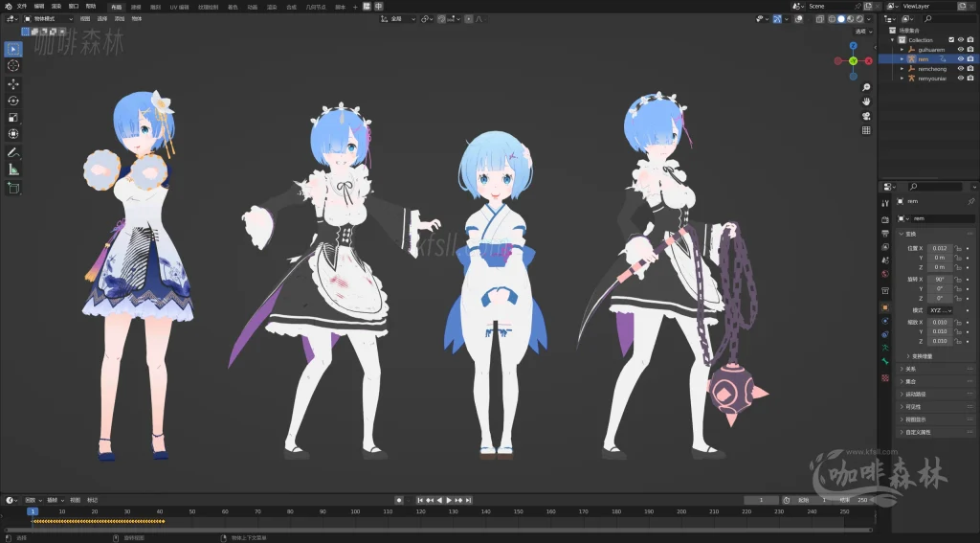980x543 pixels.
Task: Open the Tool properties tab
Action: (x=885, y=203)
